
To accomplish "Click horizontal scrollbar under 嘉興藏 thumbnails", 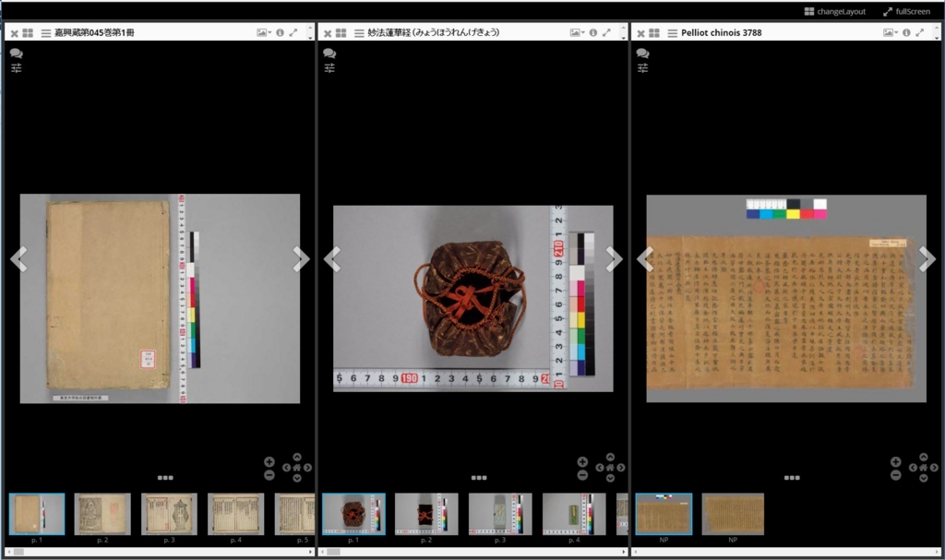I will (161, 552).
